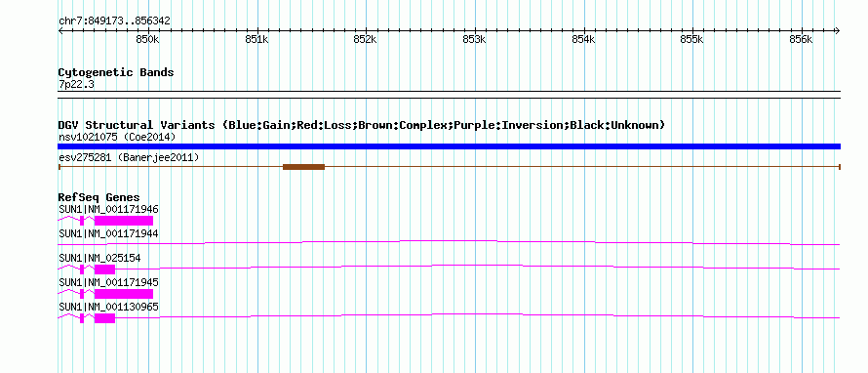This screenshot has width=868, height=373.
Task: Click the SUN1|NM_001171946 transcript label
Action: (108, 210)
